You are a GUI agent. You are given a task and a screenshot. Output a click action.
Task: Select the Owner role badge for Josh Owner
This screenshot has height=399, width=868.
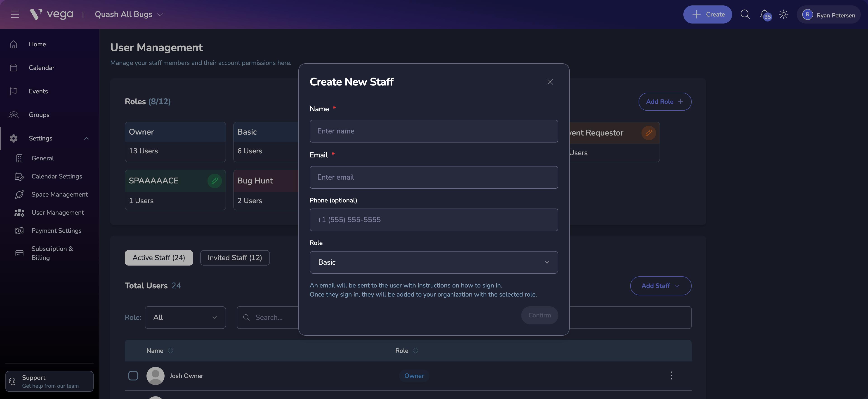(x=414, y=375)
